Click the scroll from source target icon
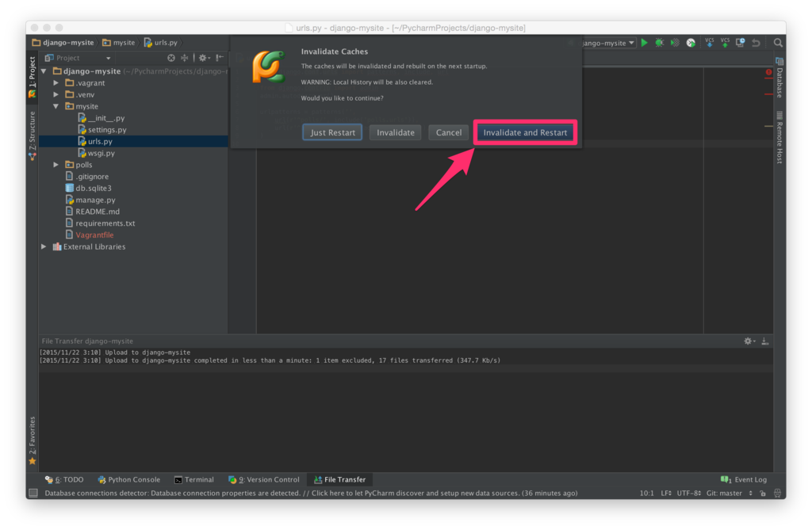Image resolution: width=812 pixels, height=530 pixels. tap(171, 58)
